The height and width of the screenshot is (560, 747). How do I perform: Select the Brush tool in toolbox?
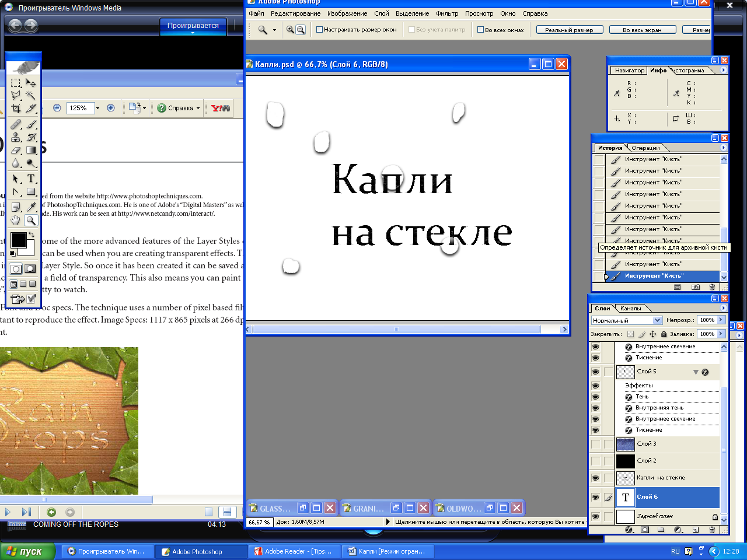coord(31,124)
